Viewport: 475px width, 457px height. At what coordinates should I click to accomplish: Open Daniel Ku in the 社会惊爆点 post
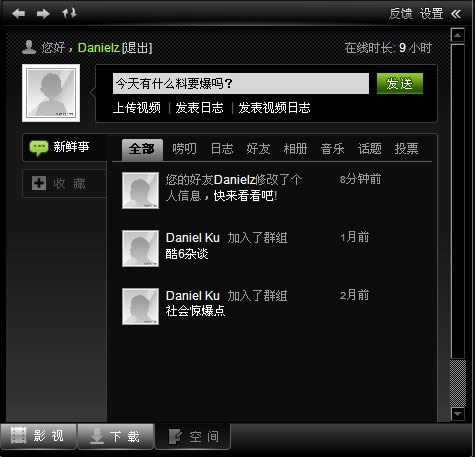coord(193,296)
